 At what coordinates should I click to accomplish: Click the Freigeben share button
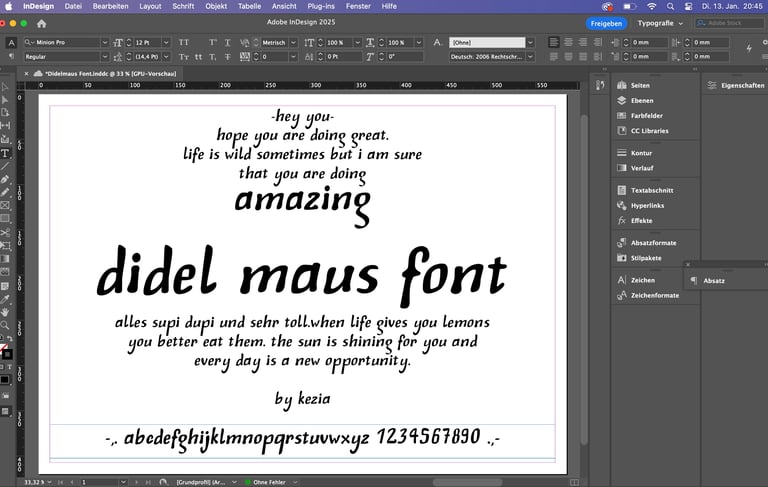pyautogui.click(x=606, y=24)
